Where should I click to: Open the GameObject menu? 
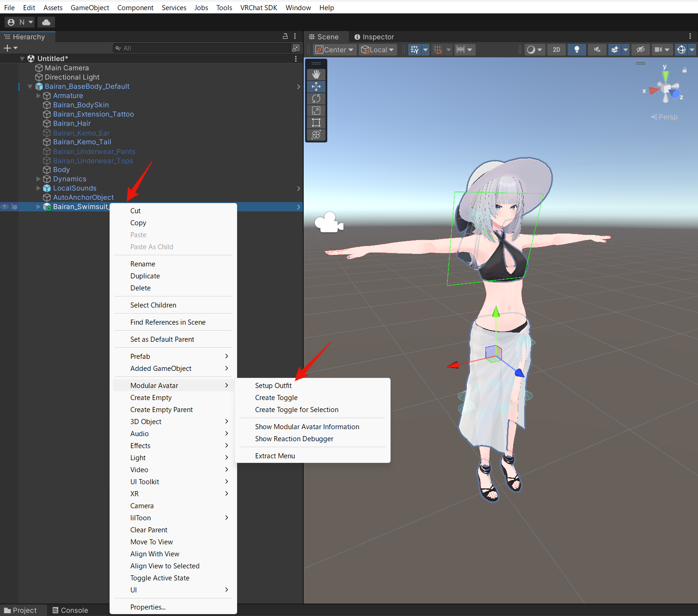90,8
